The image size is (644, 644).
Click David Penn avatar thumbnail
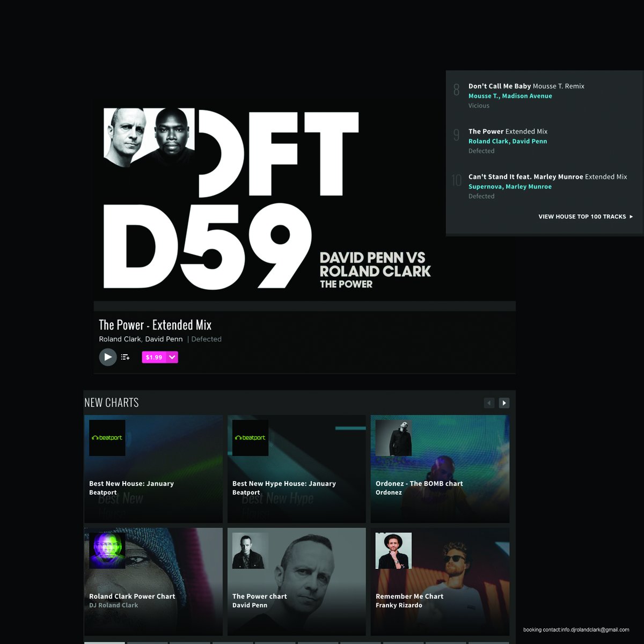point(251,551)
